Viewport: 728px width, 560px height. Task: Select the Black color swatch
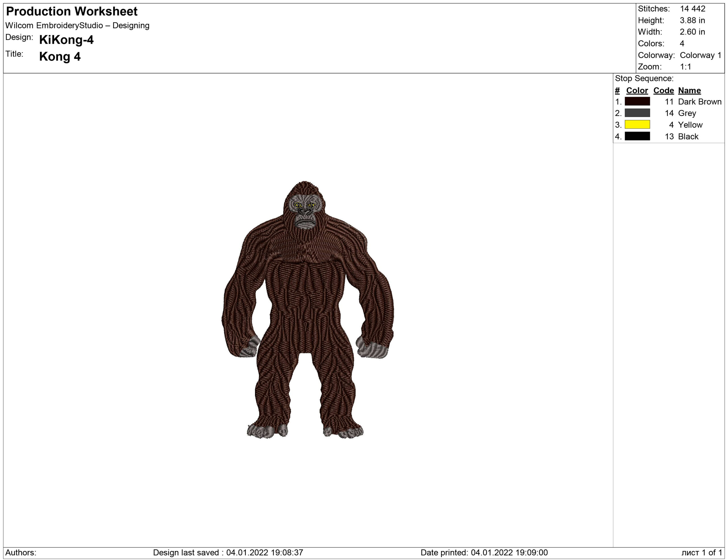click(637, 136)
